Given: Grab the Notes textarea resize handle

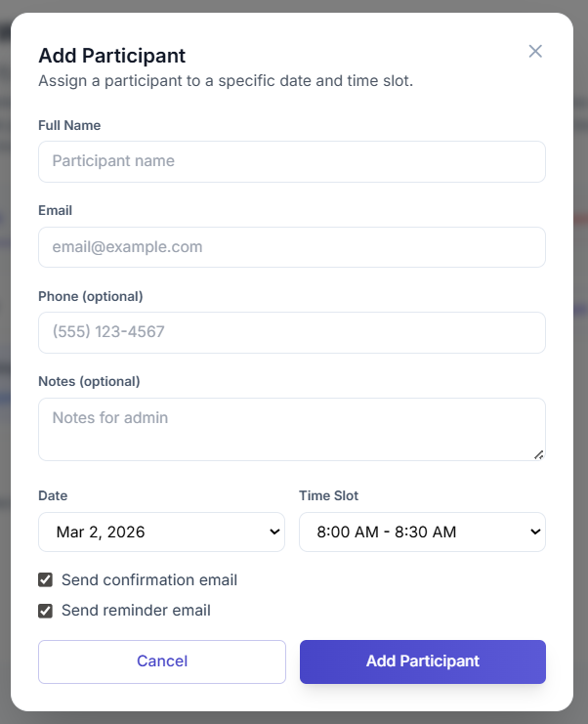Looking at the screenshot, I should point(538,453).
